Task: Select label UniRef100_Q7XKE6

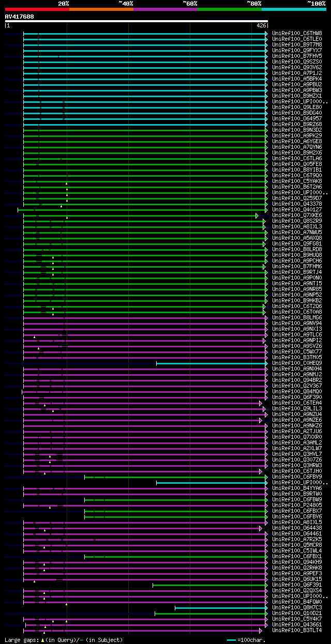Action: point(297,216)
